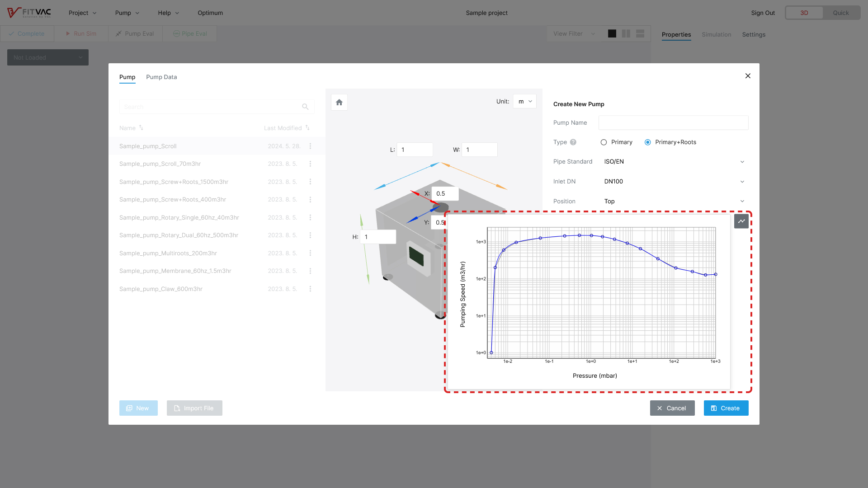
Task: Open the Unit dropdown showing m
Action: (x=525, y=101)
